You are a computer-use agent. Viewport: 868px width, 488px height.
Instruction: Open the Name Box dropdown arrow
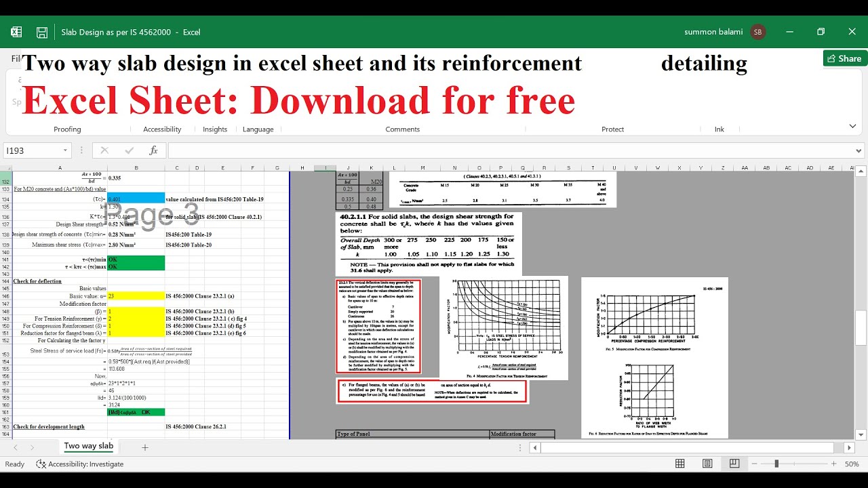(x=66, y=150)
